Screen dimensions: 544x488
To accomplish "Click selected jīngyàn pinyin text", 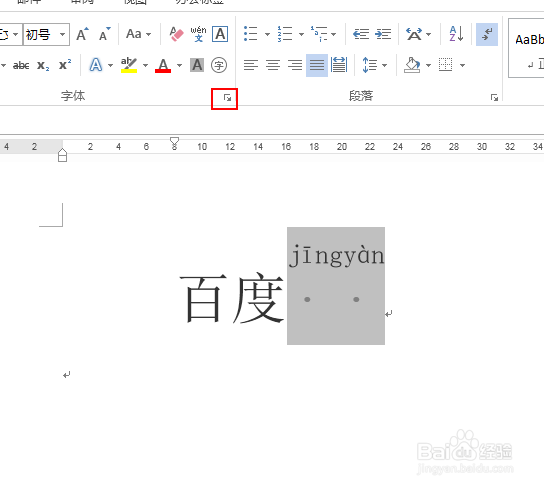I will pos(337,256).
